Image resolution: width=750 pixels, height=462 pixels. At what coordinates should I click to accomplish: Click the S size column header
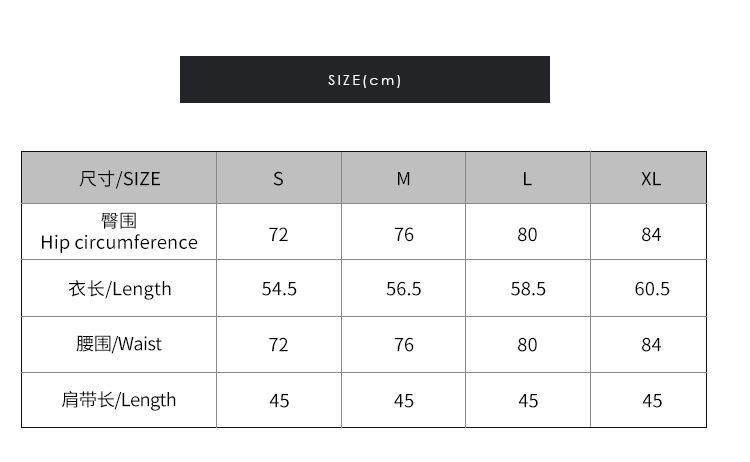point(278,179)
